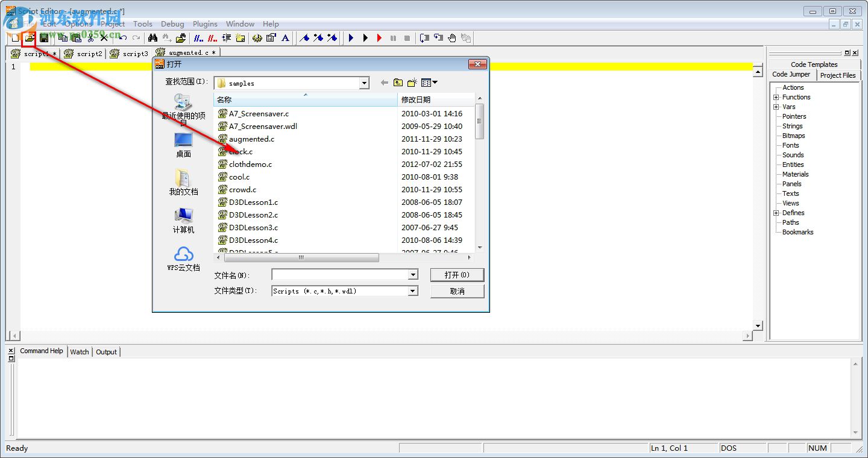Switch to the Project Files tab
The image size is (868, 458).
[x=838, y=75]
